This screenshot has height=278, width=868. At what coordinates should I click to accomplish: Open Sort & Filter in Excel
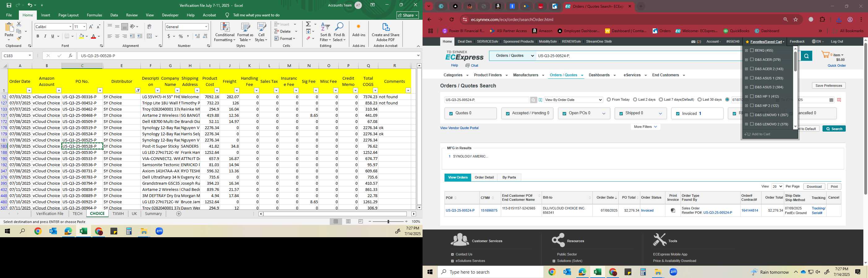click(325, 32)
